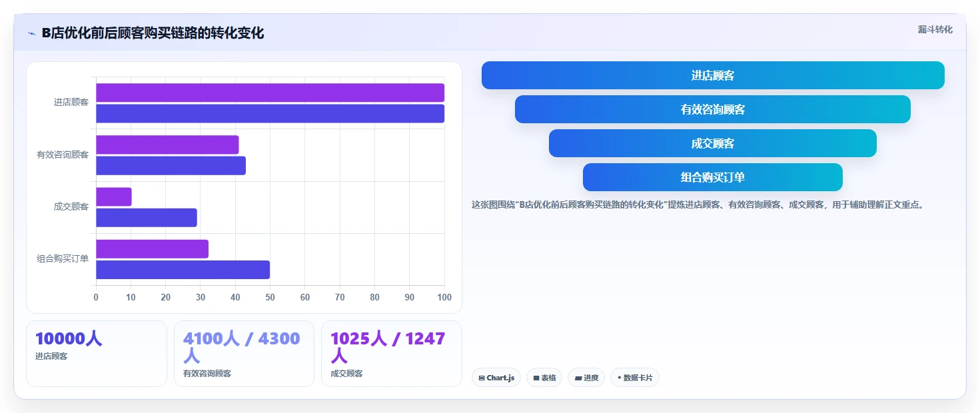Click the x-axis tick label 0

coord(96,297)
